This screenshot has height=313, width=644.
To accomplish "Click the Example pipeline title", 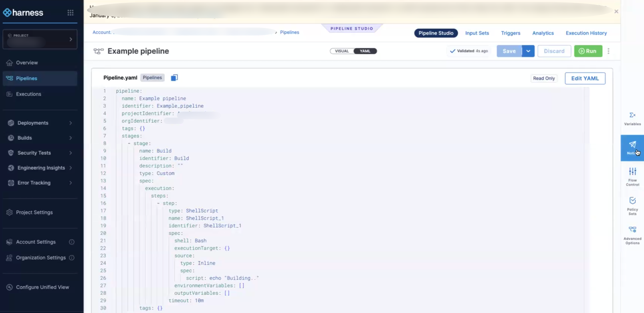I will [x=138, y=51].
